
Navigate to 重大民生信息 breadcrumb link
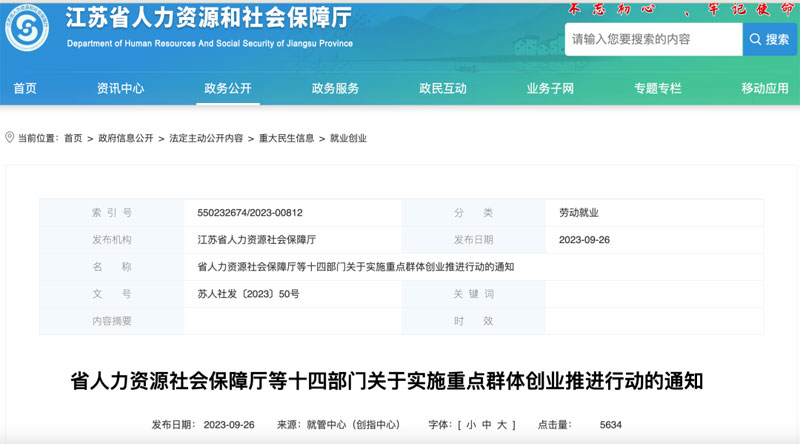point(286,138)
